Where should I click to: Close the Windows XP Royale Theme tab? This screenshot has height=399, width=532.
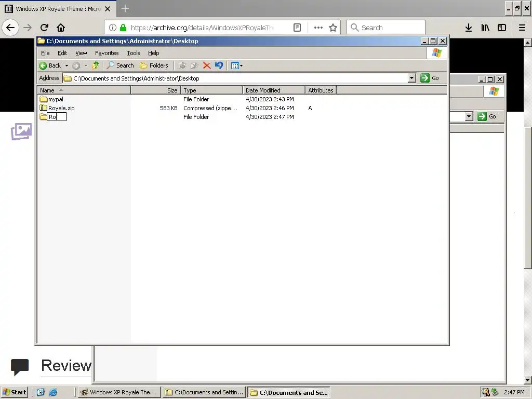(x=108, y=9)
